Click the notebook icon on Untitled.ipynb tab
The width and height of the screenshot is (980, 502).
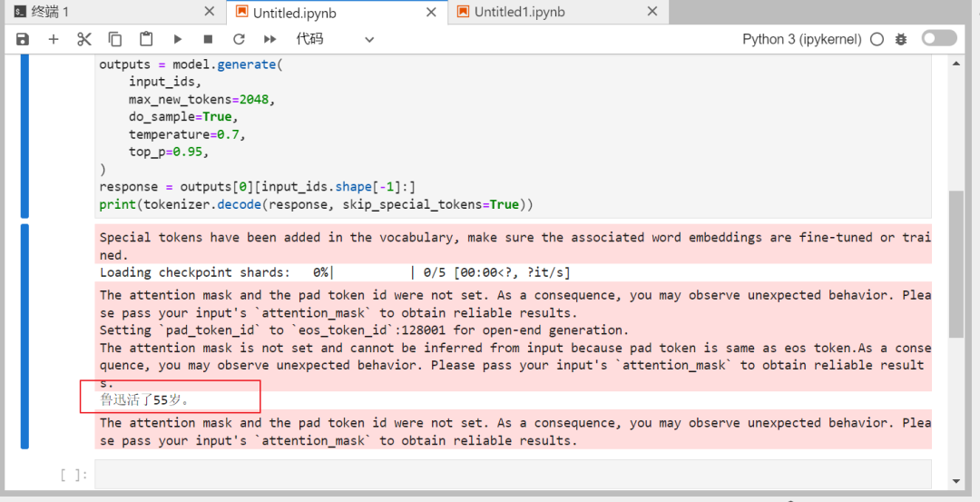tap(241, 12)
